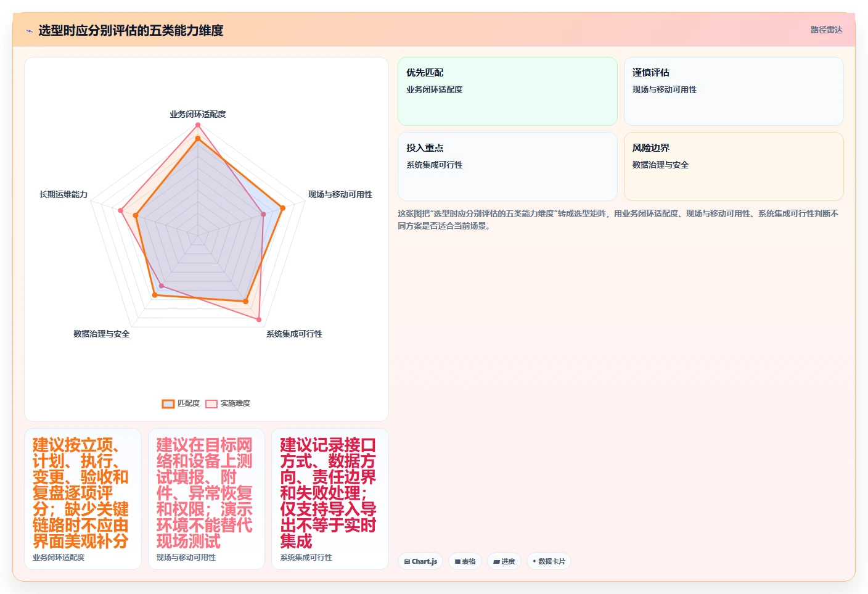This screenshot has height=594, width=868.
Task: Select the 谨慎评估 card
Action: (x=734, y=91)
